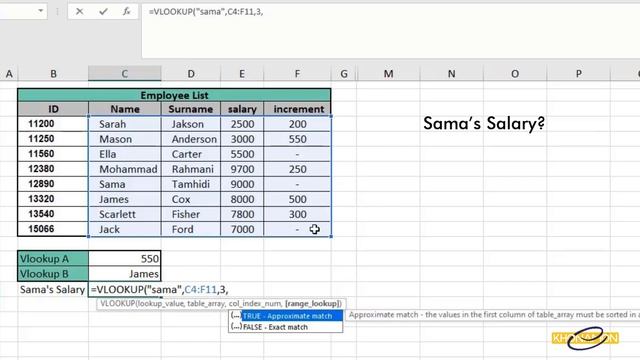Click the name cell Sama
The width and height of the screenshot is (640, 360).
coord(124,184)
